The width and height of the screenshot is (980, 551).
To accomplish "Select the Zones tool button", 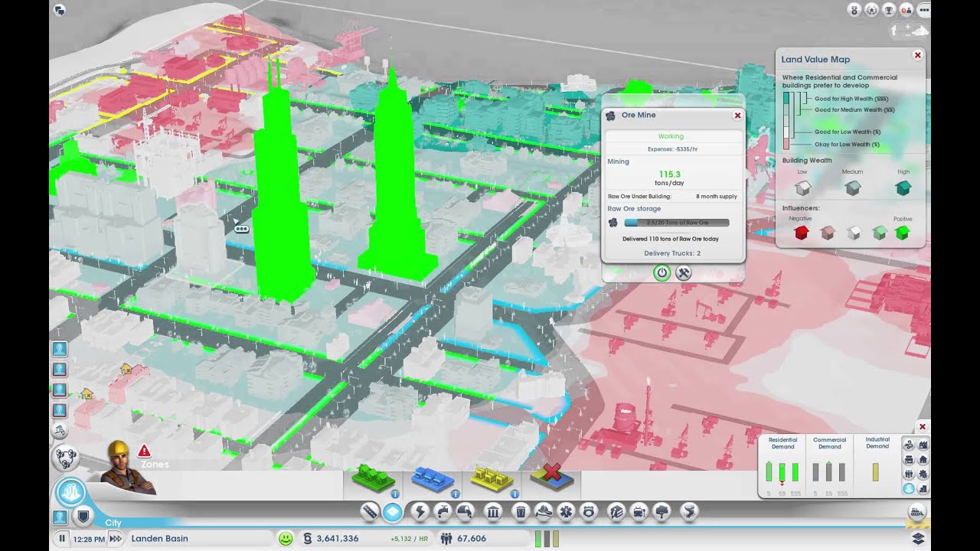I will coord(393,511).
